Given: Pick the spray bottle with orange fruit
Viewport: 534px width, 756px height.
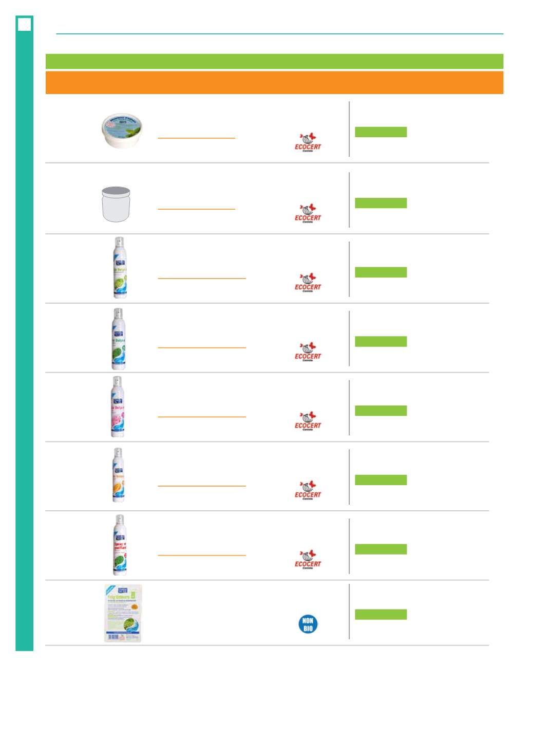Looking at the screenshot, I should (x=119, y=475).
